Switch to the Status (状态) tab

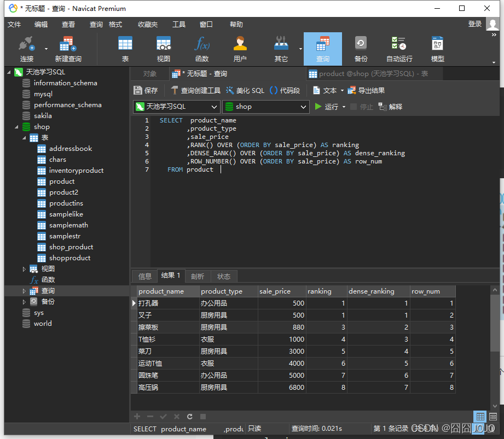(x=224, y=276)
